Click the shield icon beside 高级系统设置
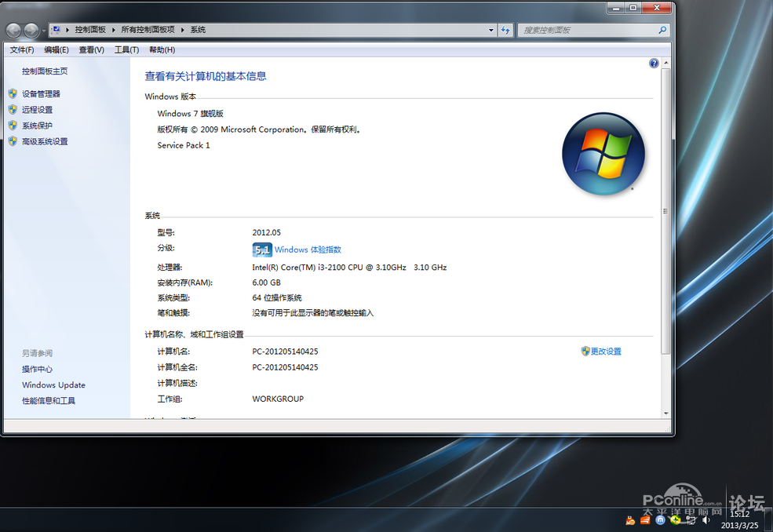Viewport: 773px width, 532px height. tap(13, 141)
